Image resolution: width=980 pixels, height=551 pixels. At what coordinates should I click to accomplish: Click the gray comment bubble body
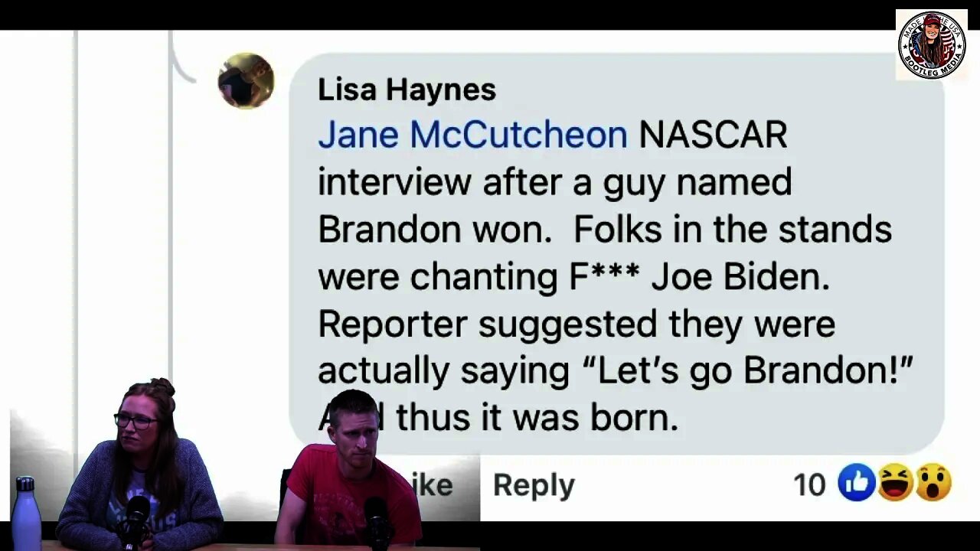616,253
